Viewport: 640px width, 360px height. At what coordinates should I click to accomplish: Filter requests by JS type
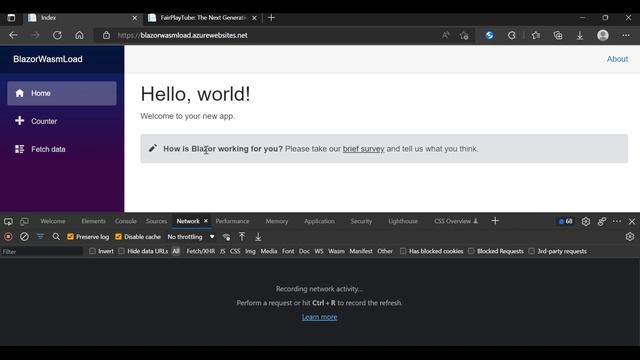pyautogui.click(x=222, y=251)
